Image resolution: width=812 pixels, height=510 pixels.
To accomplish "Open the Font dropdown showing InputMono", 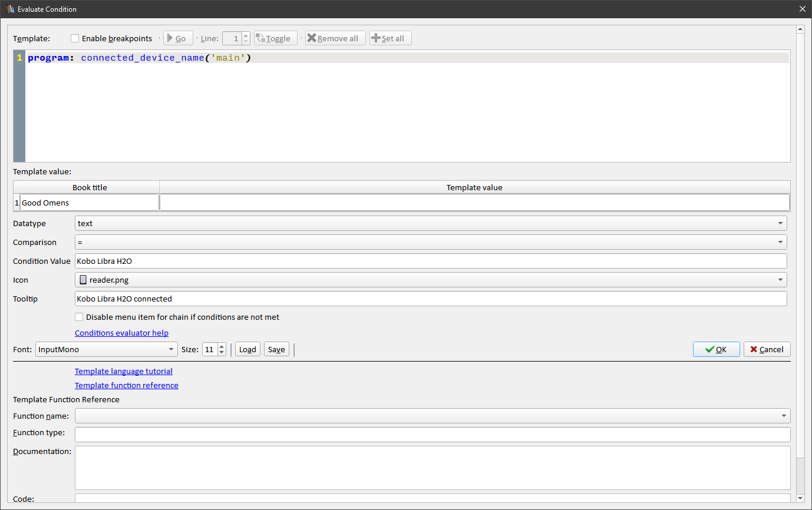I will pos(106,349).
